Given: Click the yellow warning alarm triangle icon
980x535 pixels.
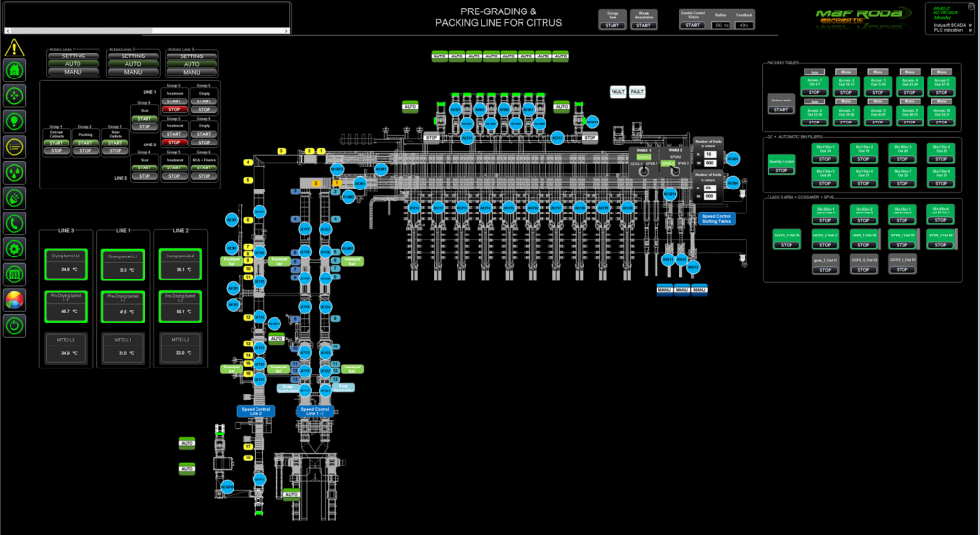Looking at the screenshot, I should [13, 47].
